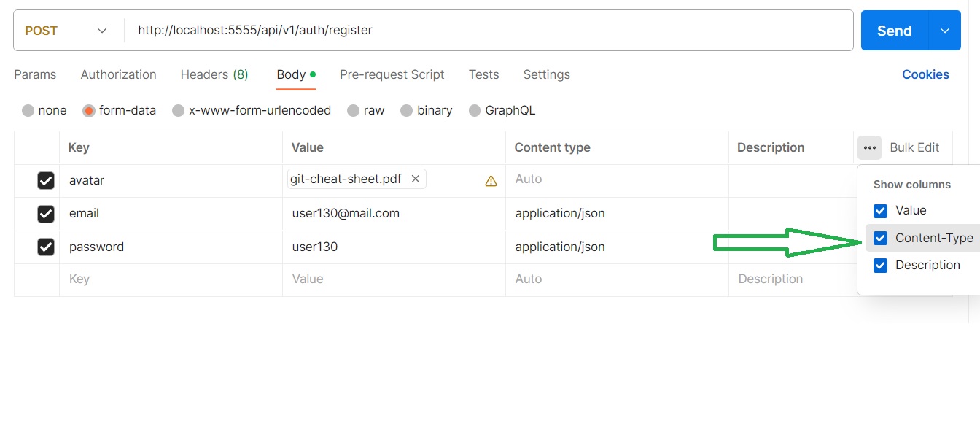Open the Cookies link
The image size is (980, 429).
[925, 74]
